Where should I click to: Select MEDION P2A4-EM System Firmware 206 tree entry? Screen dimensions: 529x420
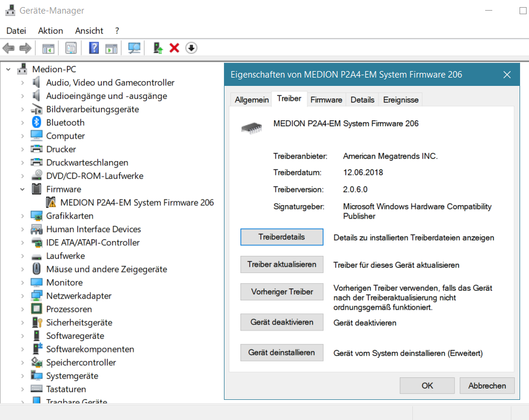pos(137,203)
